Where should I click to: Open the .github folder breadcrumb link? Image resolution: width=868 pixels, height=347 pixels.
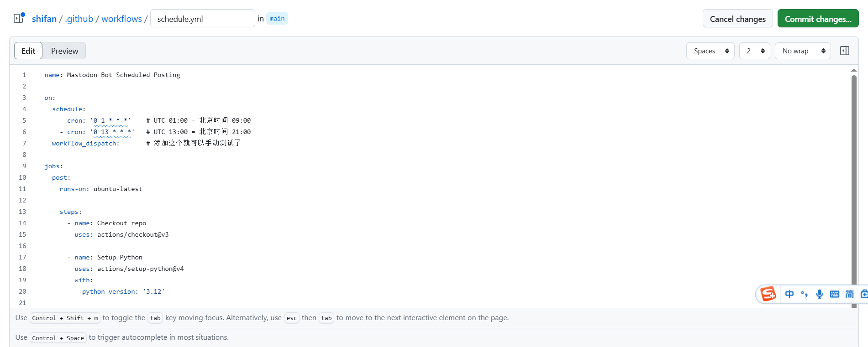click(79, 19)
